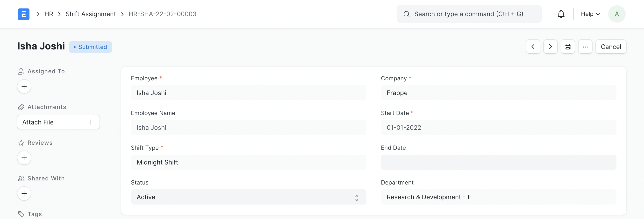Click the plus icon in Attach File

(91, 122)
